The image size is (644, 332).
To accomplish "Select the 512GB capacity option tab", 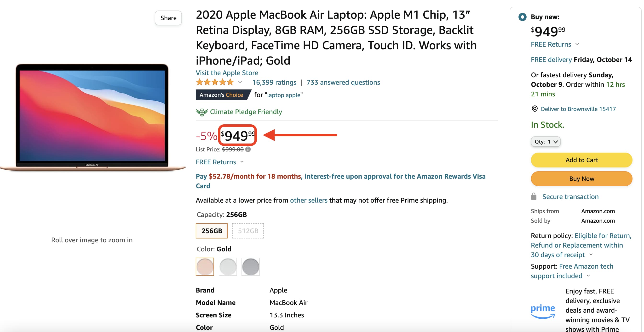I will [247, 230].
